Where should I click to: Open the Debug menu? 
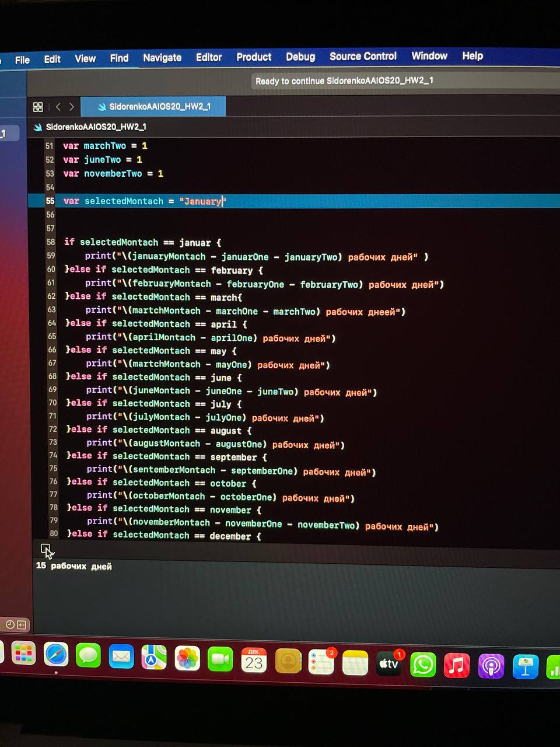(x=300, y=57)
